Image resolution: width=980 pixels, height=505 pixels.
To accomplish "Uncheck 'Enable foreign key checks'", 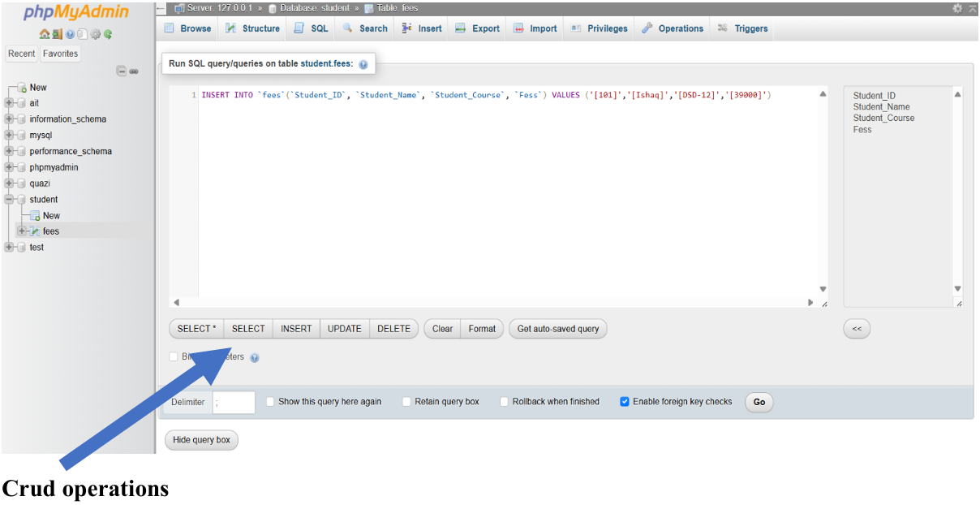I will (x=625, y=402).
